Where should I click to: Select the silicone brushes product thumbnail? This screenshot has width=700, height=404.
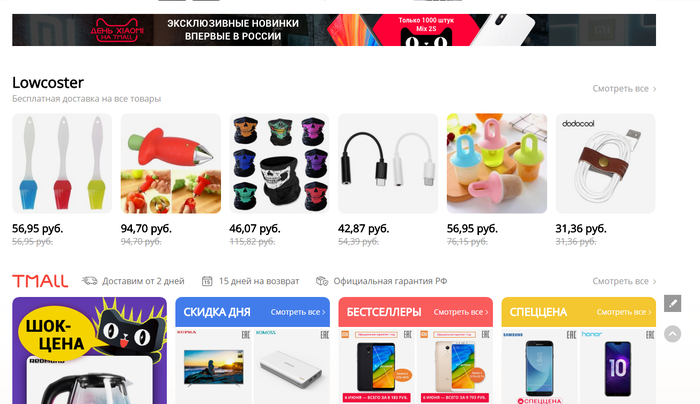62,163
